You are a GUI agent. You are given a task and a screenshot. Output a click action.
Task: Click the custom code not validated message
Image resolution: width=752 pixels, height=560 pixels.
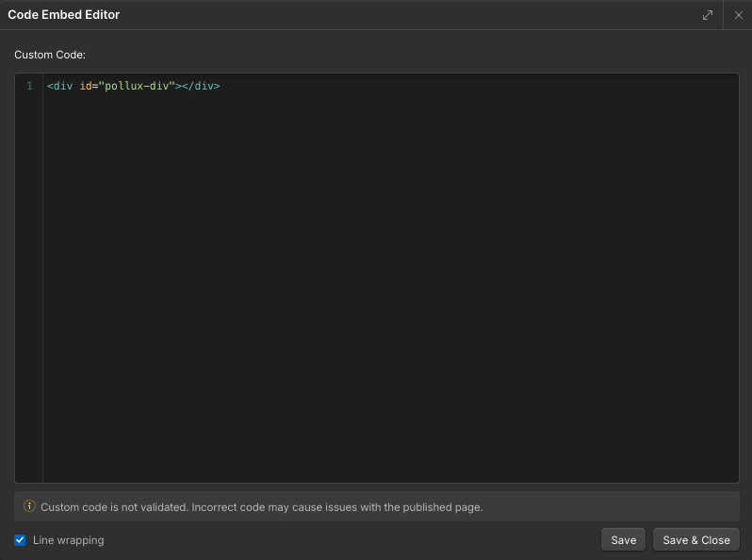[261, 507]
